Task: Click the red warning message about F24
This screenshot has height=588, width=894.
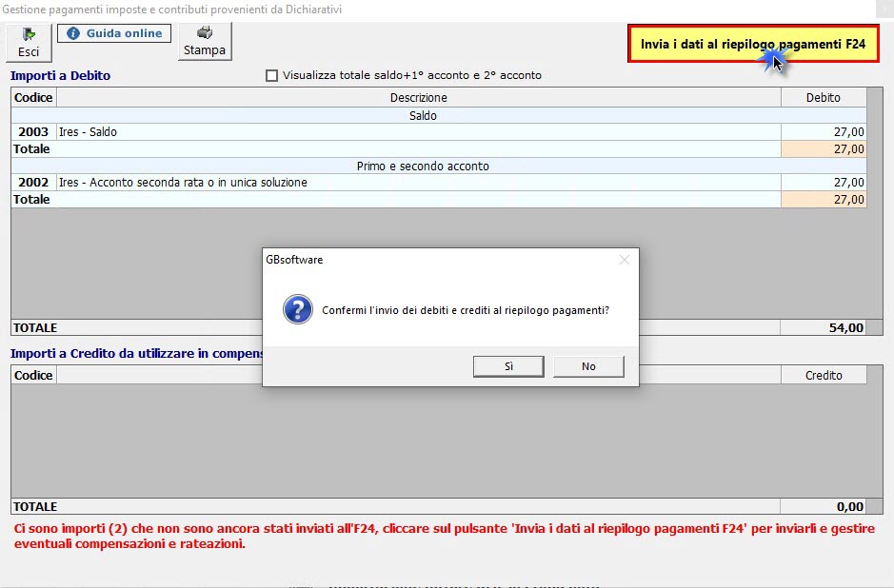Action: click(445, 537)
